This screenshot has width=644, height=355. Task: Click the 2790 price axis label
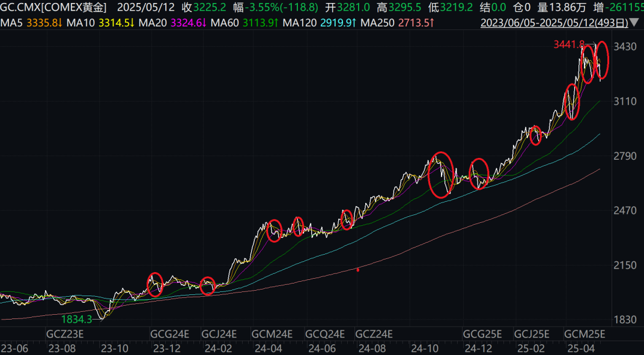click(625, 156)
